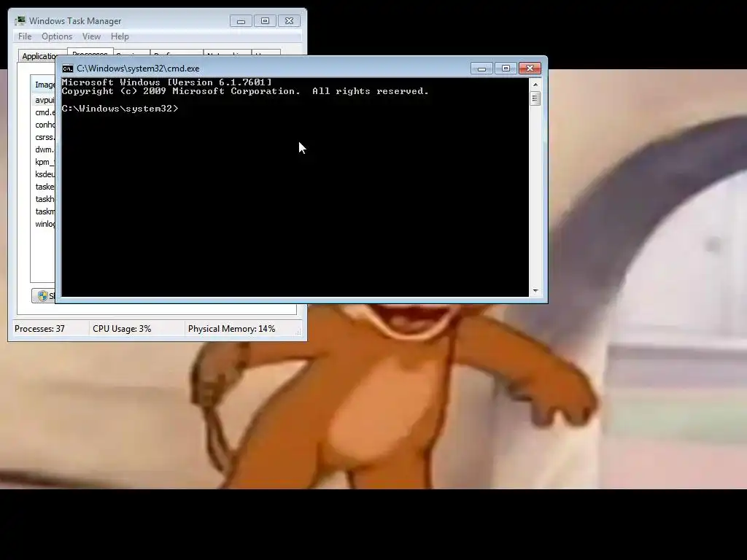Click the Physical Memory: 14% status entry
Image resolution: width=747 pixels, height=560 pixels.
click(231, 329)
